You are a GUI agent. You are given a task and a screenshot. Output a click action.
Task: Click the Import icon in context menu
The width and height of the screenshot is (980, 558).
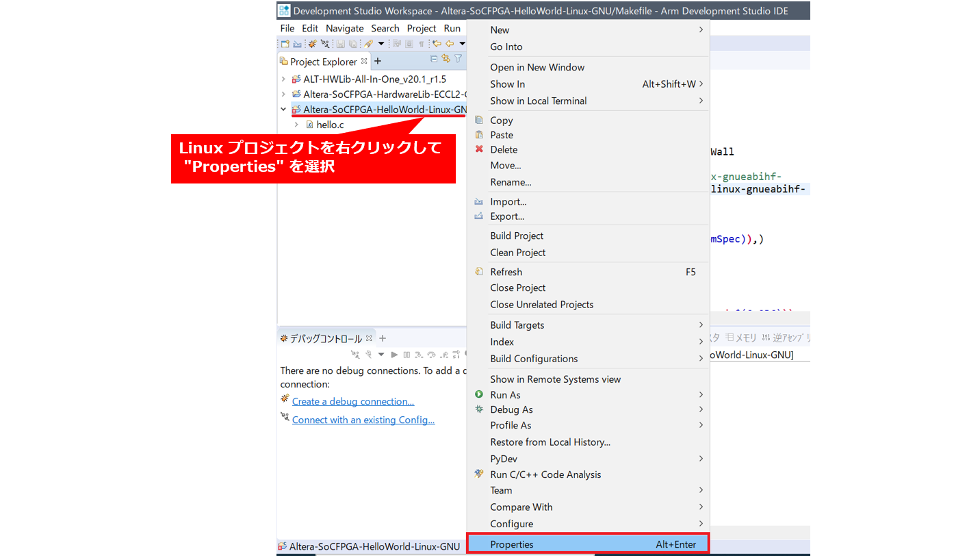coord(479,201)
